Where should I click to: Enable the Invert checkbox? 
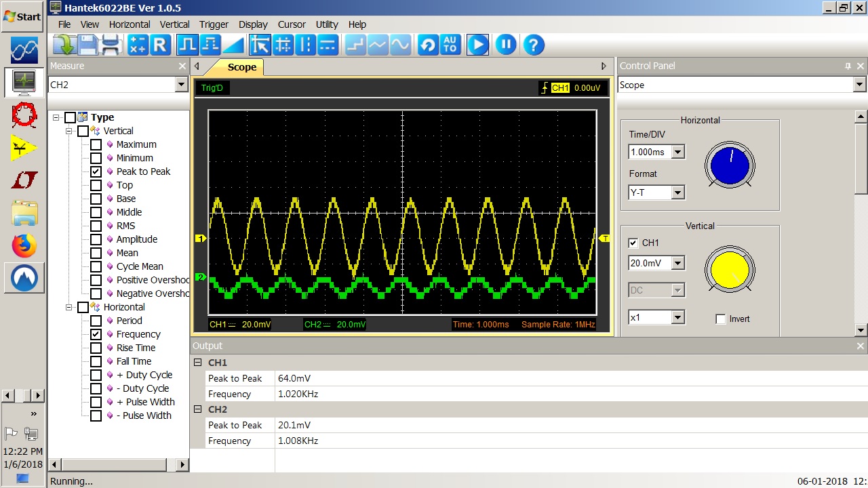point(721,319)
